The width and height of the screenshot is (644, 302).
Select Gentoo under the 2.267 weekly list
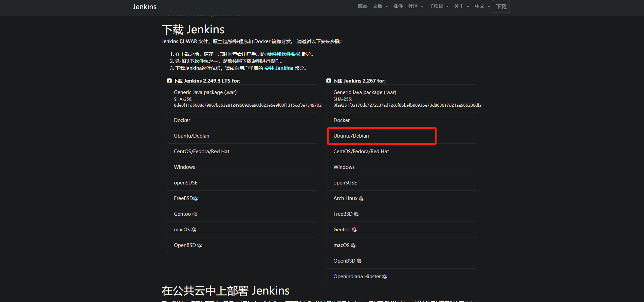pos(401,230)
